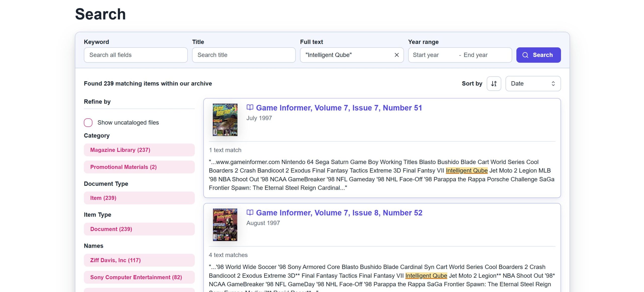
Task: Select the Ziff Davis, Inc filter
Action: 115,260
